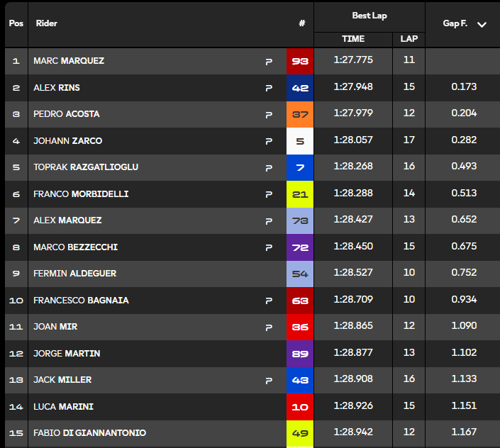This screenshot has width=500, height=448.
Task: Click the Pos column header
Action: [x=16, y=23]
